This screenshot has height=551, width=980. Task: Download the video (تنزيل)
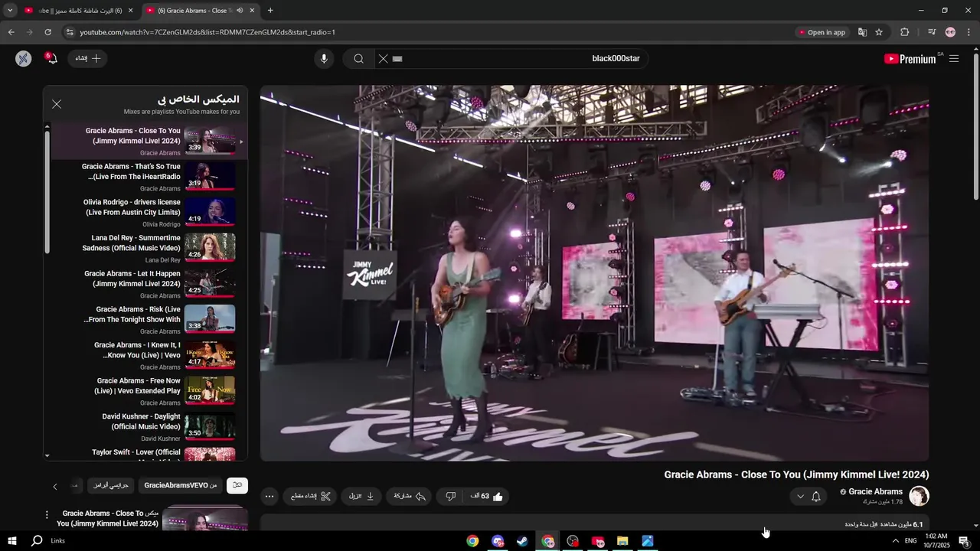pos(361,497)
